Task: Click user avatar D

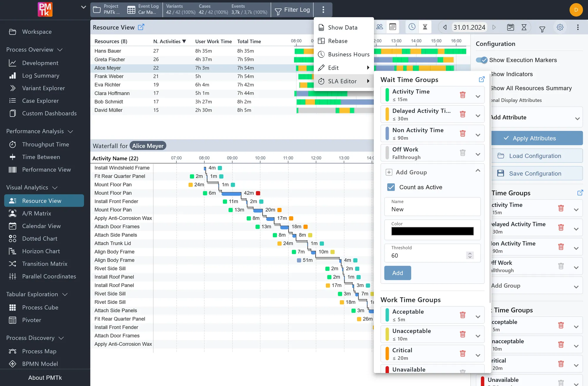Action: click(x=576, y=10)
